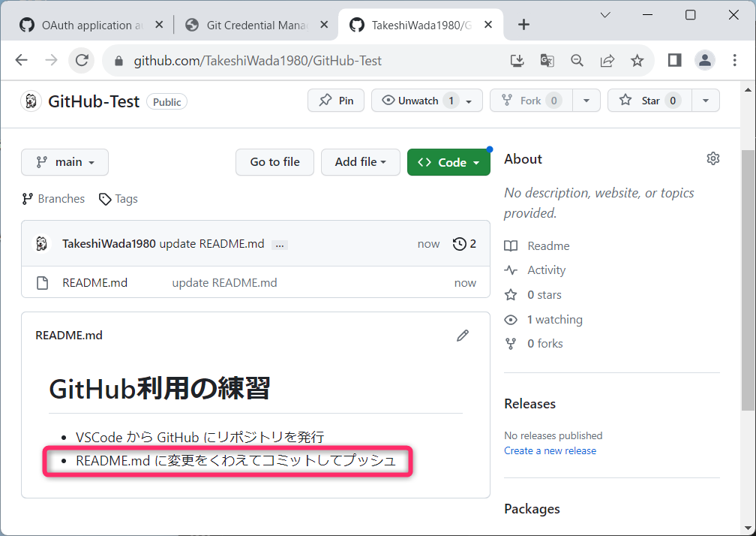Pin the GitHub-Test repository

[336, 101]
